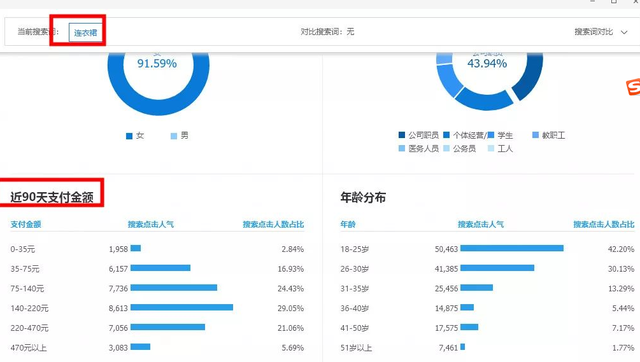Click the 8,613 popularity bar
Image resolution: width=640 pixels, height=362 pixels.
click(182, 307)
